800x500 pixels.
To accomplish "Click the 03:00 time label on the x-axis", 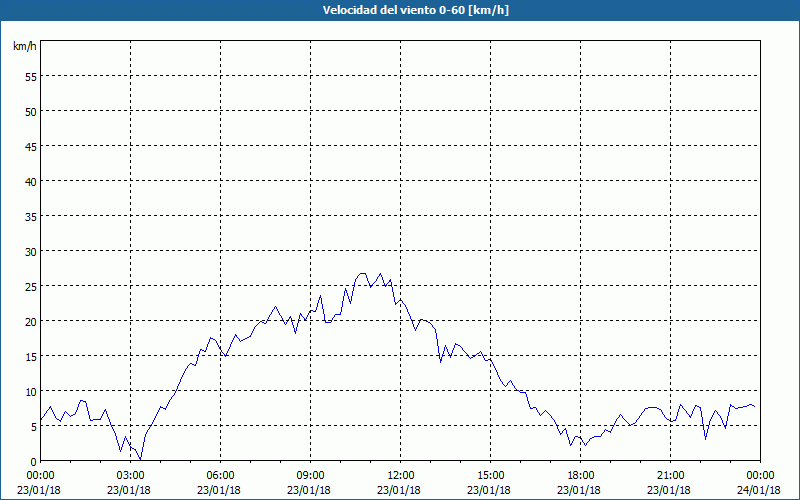I will 130,475.
